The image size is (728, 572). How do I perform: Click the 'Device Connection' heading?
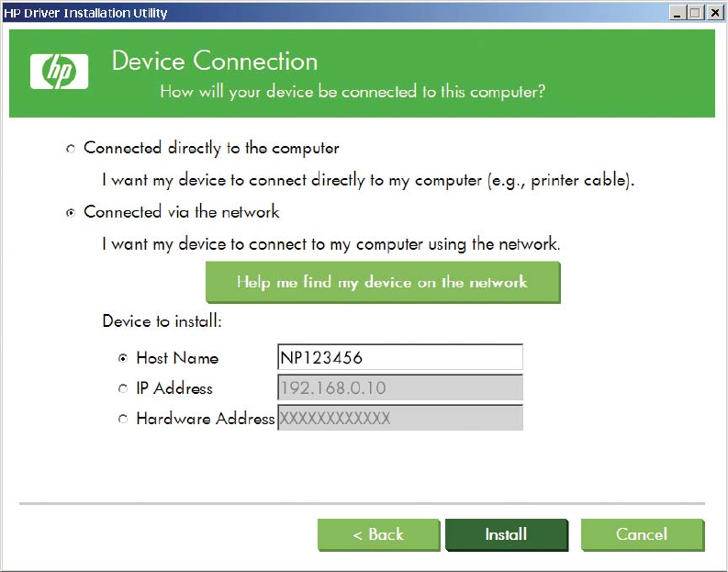coord(215,62)
